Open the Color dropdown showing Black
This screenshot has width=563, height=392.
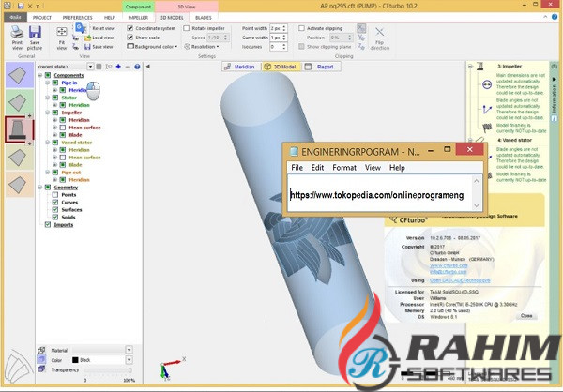pyautogui.click(x=129, y=360)
